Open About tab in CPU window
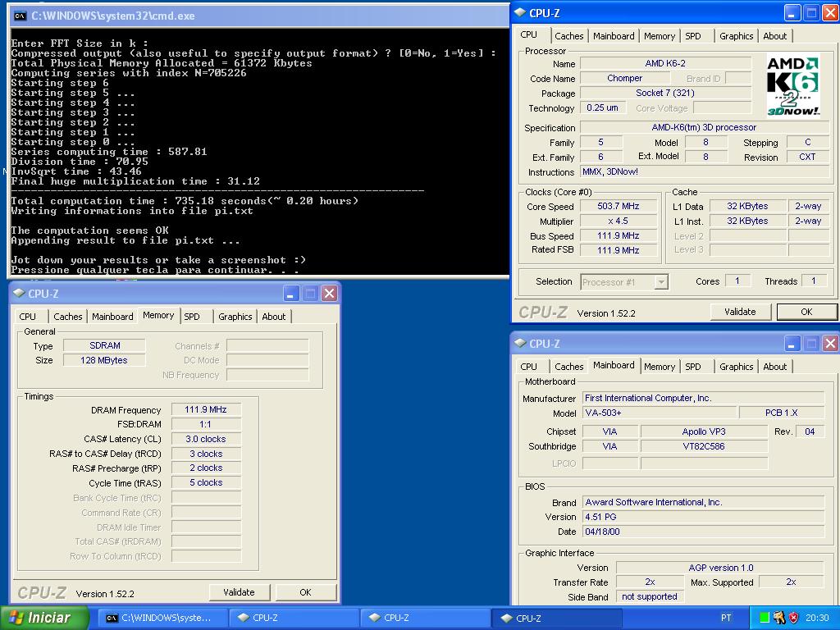This screenshot has width=840, height=630. [775, 36]
